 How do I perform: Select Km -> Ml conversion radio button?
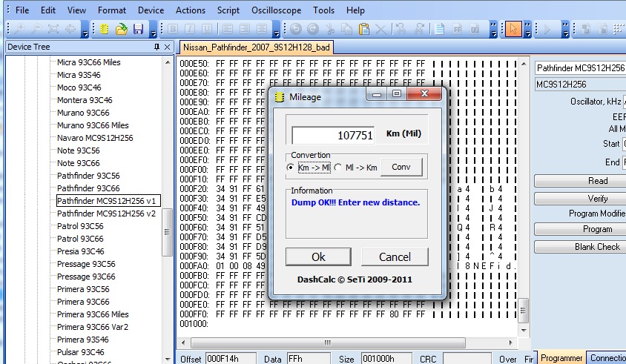pyautogui.click(x=290, y=168)
